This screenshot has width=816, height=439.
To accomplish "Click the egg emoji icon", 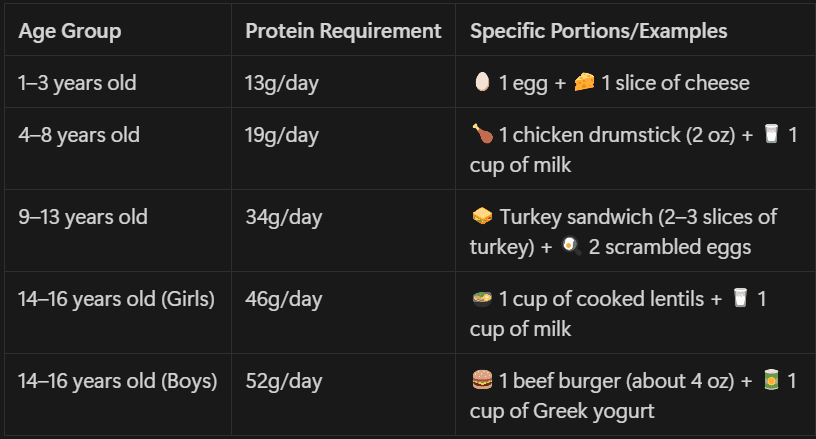I will tap(482, 82).
